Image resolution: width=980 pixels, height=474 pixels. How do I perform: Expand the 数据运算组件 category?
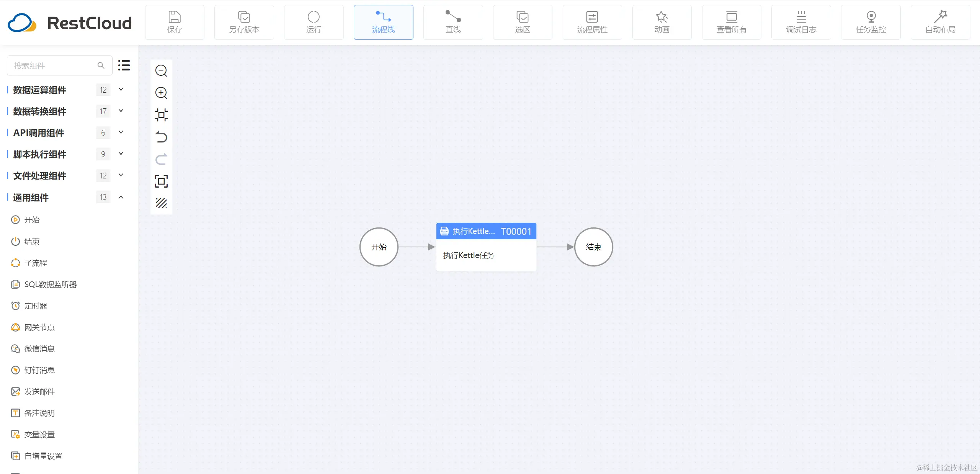pyautogui.click(x=121, y=90)
